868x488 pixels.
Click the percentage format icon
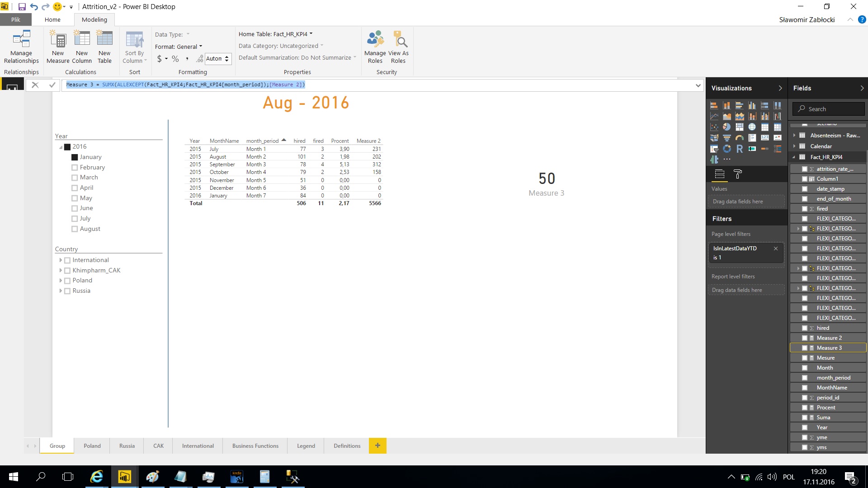point(175,59)
